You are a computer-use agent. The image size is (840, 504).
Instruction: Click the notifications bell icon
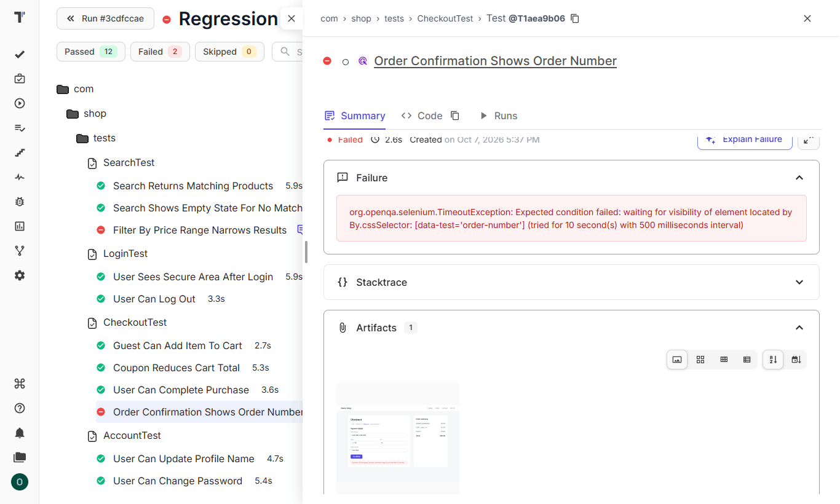[20, 433]
